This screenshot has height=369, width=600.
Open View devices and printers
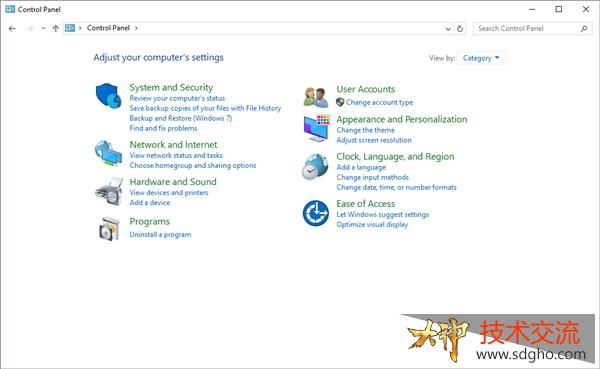(x=169, y=193)
